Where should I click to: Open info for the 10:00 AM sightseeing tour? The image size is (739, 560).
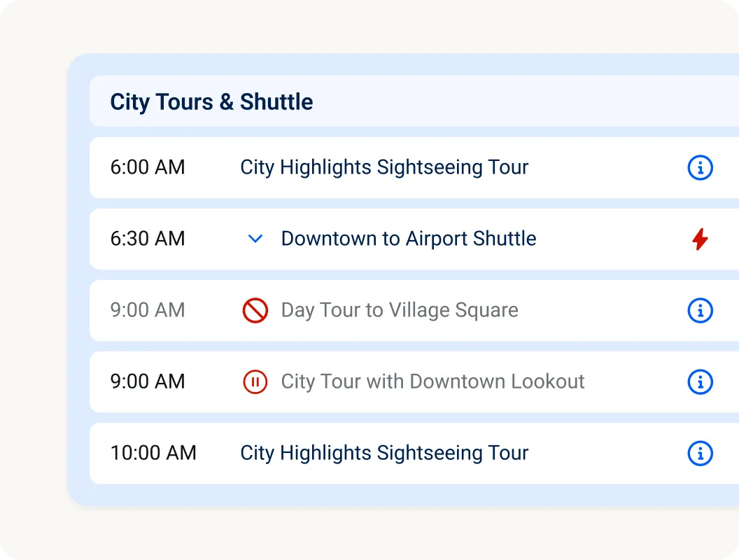pos(700,453)
